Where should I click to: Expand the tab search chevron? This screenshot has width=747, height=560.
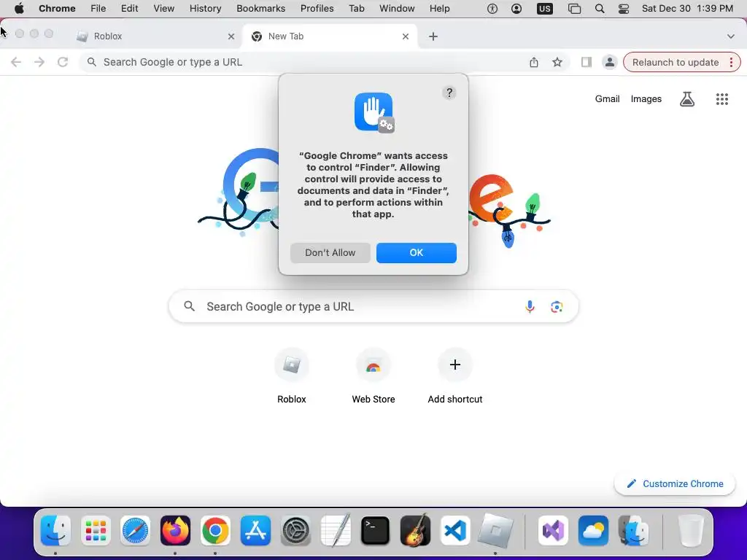pos(730,36)
